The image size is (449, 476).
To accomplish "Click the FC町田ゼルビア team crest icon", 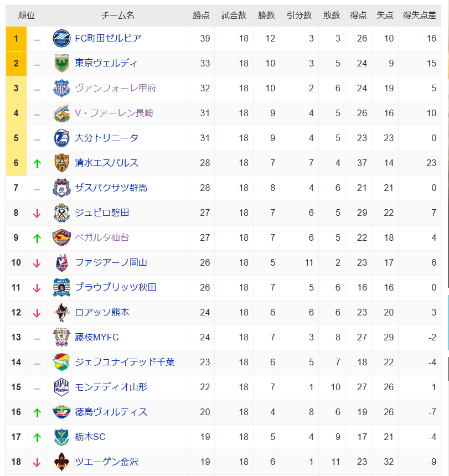I will click(61, 39).
